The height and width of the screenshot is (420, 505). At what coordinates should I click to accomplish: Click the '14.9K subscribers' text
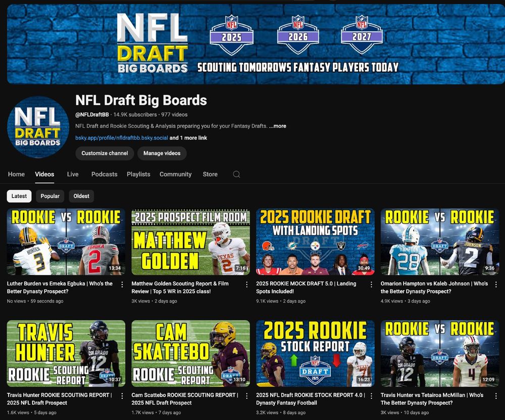click(x=135, y=115)
